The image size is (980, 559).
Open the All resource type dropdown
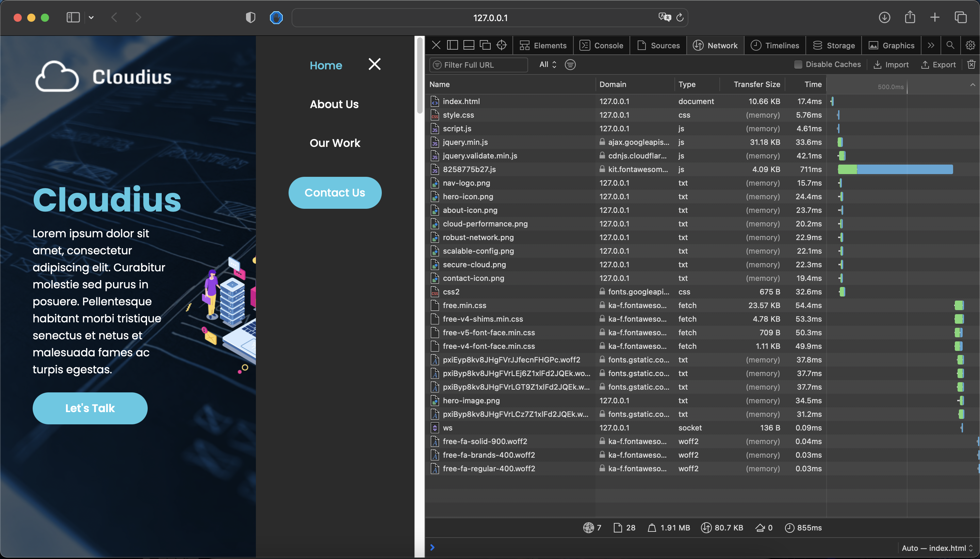pos(548,65)
